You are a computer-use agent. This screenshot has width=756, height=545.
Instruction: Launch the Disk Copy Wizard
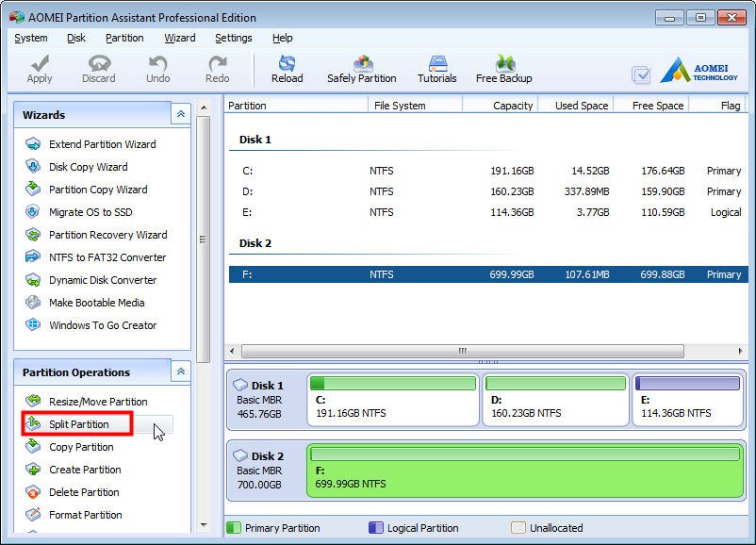coord(89,167)
